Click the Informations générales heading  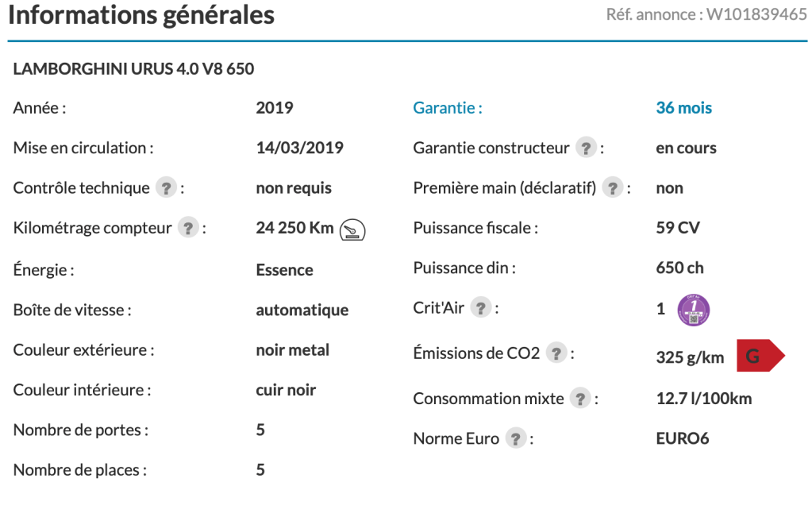coord(141,15)
